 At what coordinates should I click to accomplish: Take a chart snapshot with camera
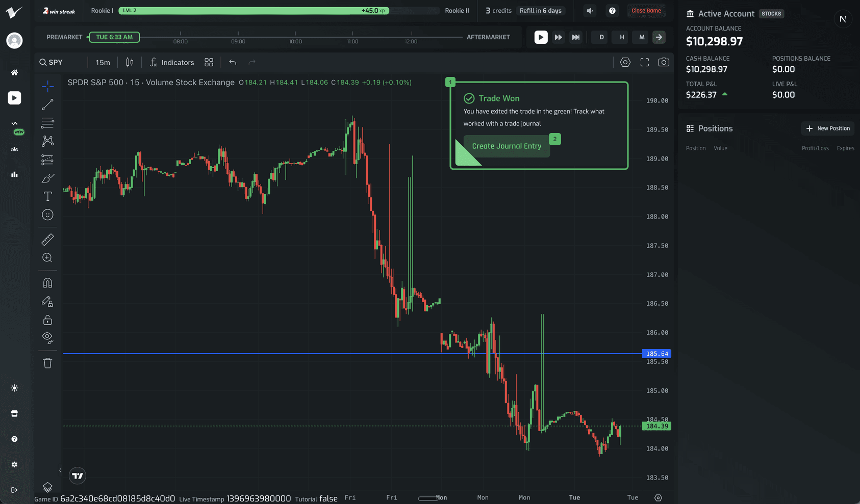pos(664,62)
